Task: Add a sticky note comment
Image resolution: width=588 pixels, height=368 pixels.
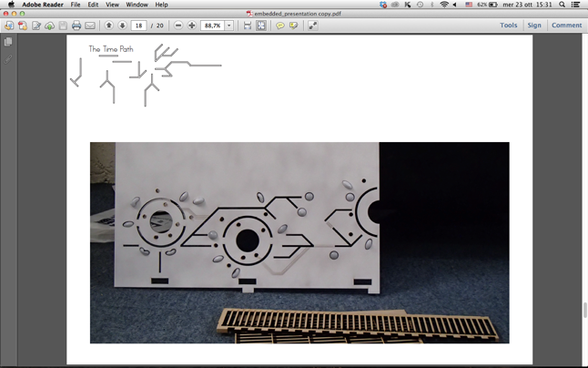Action: click(280, 26)
